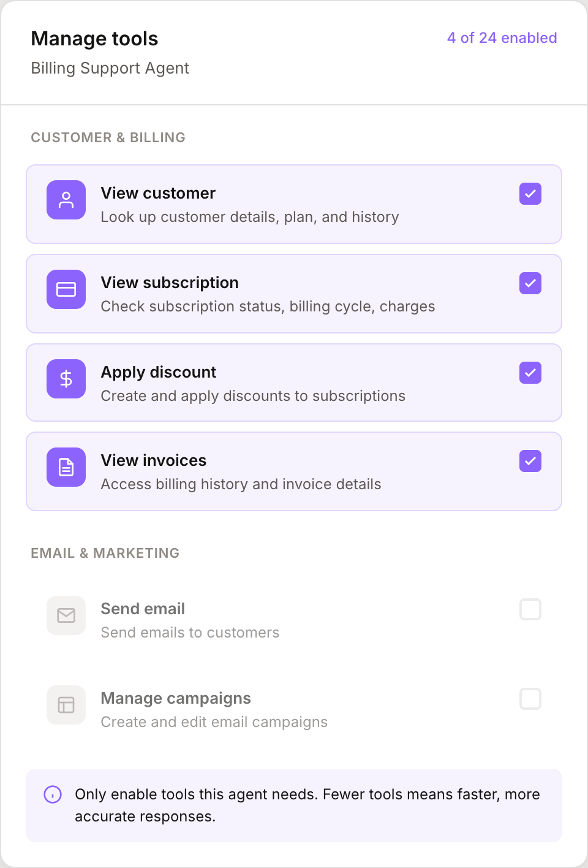The width and height of the screenshot is (588, 868).
Task: Disable the Apply discount tool
Action: coord(530,373)
